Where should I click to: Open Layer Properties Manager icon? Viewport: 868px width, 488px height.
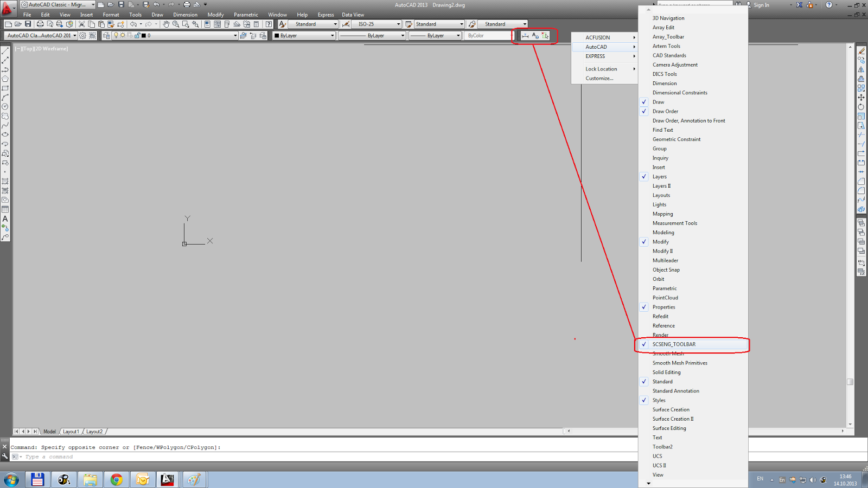tap(106, 36)
